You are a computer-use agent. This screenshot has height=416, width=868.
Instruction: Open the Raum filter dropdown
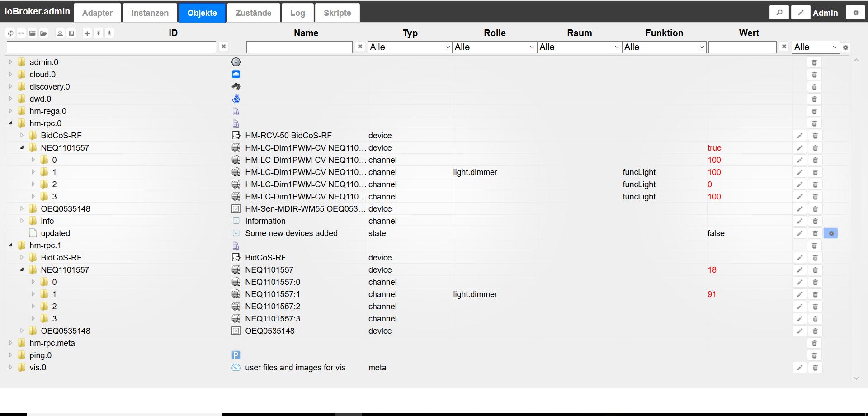click(x=579, y=47)
